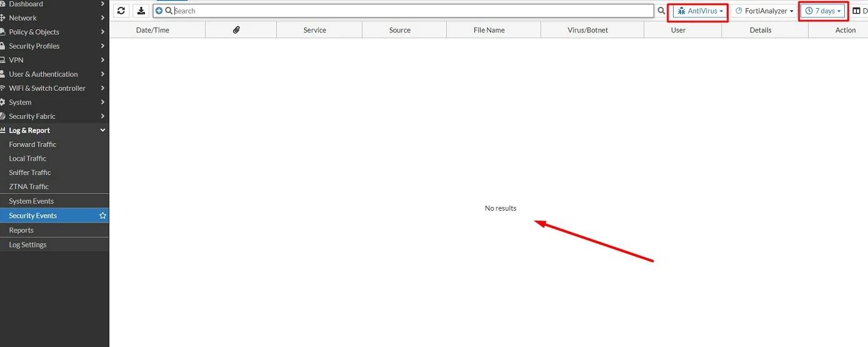Open System Events page
The image size is (868, 347).
(x=54, y=201)
